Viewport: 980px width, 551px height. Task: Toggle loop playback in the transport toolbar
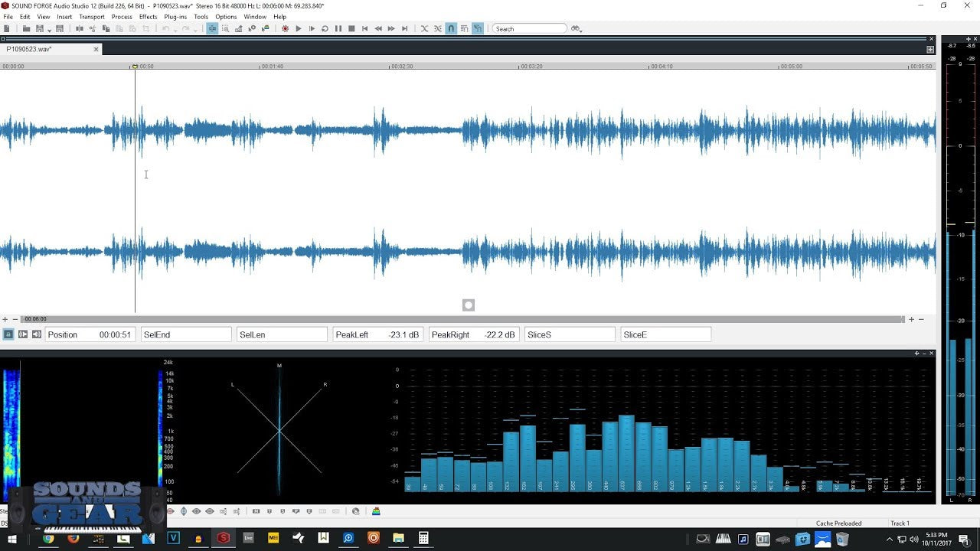coord(325,29)
